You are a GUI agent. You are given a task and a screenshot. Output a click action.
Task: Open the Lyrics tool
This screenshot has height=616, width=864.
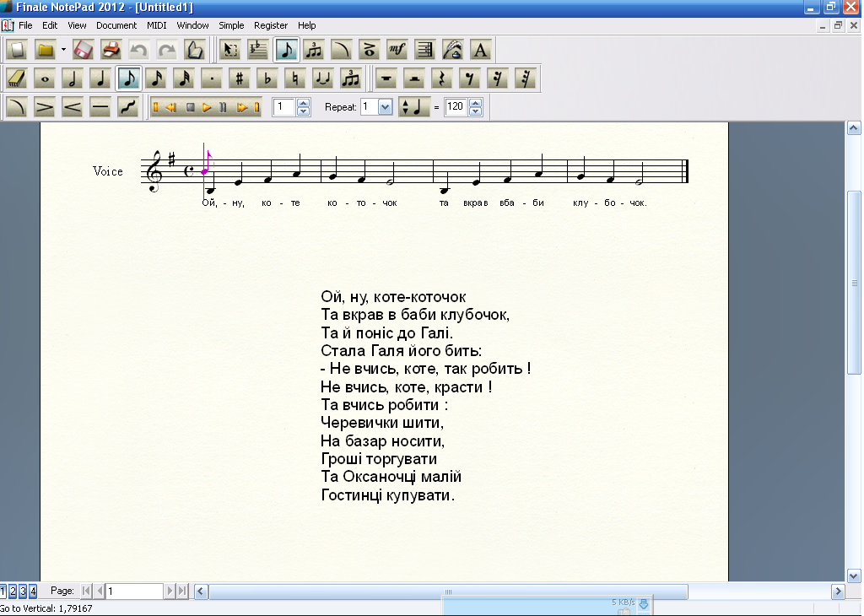(453, 50)
